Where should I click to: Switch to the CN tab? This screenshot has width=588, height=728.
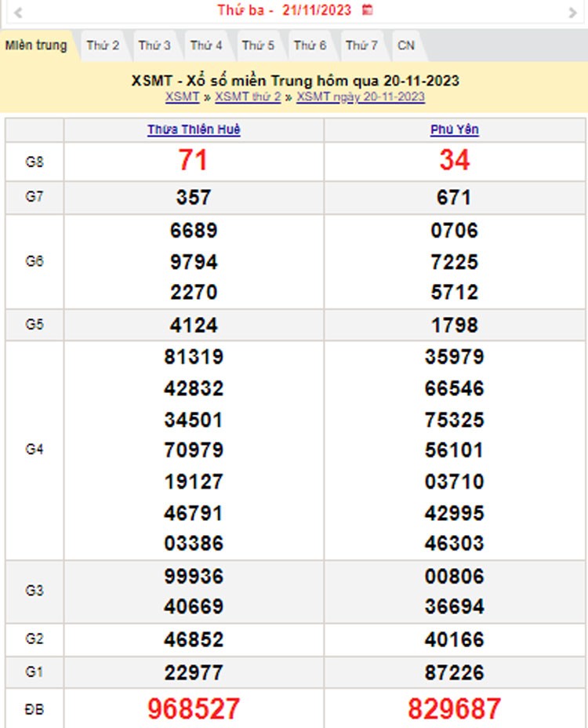tap(406, 45)
